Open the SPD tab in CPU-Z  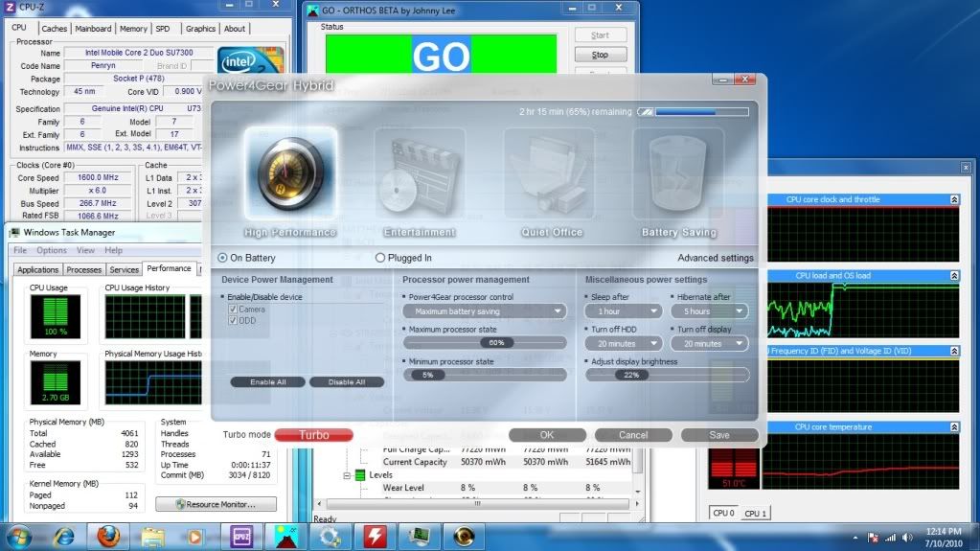pos(163,29)
